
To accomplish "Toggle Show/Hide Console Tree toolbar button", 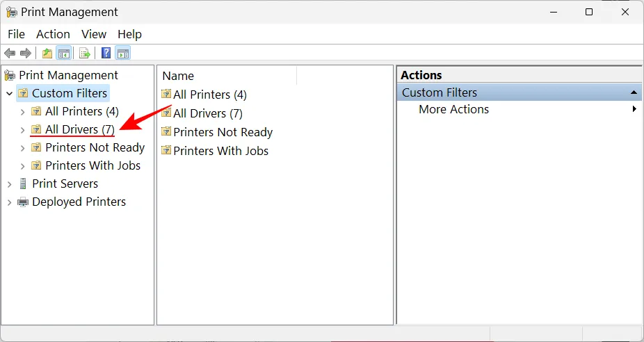I will 63,54.
